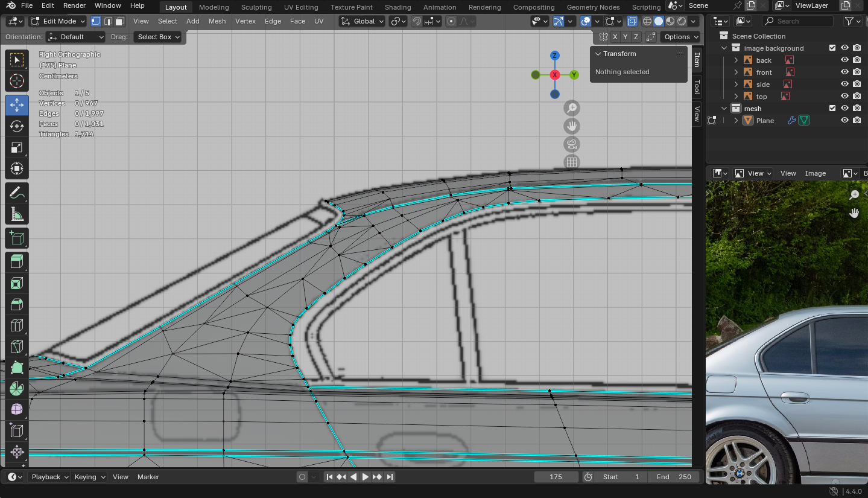868x498 pixels.
Task: Open the Global transform orientation dropdown
Action: tap(361, 21)
